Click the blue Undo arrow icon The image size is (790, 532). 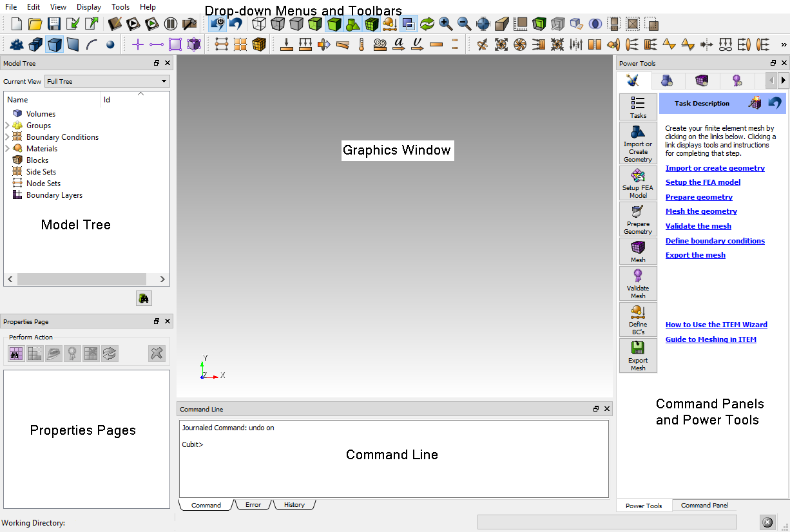(236, 24)
